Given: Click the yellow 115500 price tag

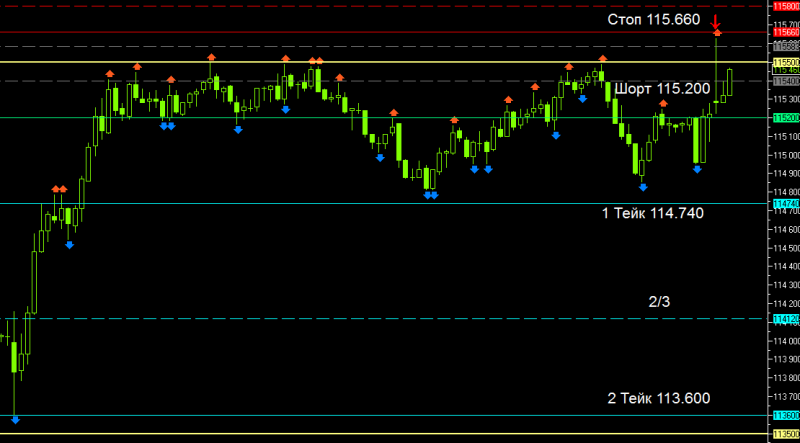Looking at the screenshot, I should coord(786,62).
